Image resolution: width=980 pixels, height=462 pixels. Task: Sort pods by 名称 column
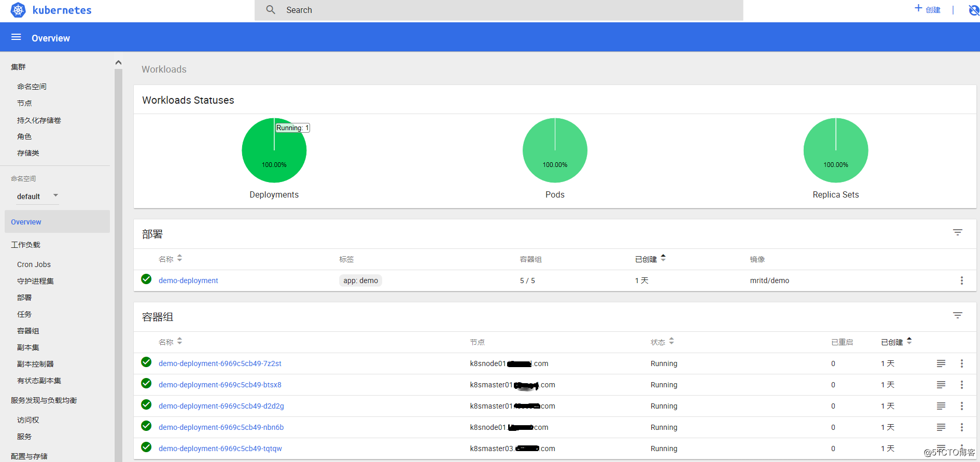click(x=171, y=342)
